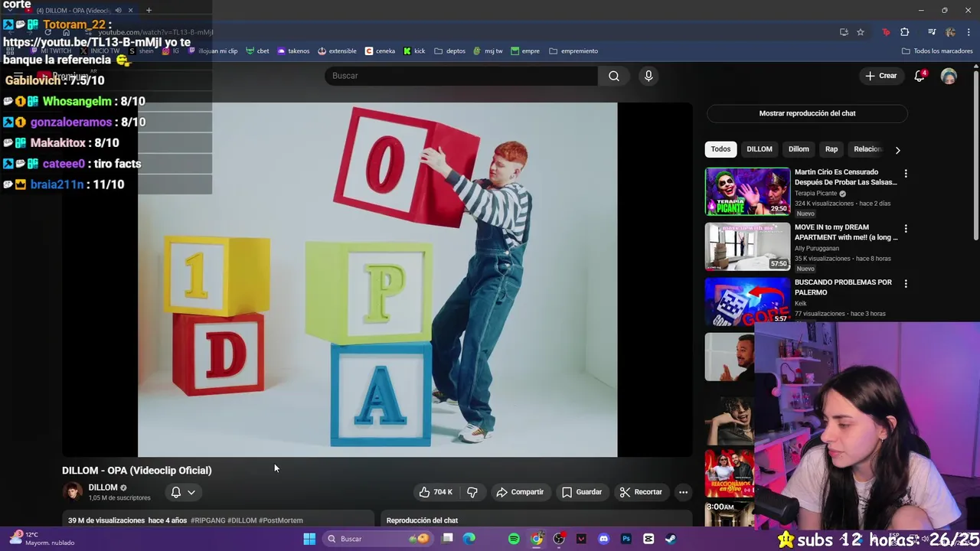Screen dimensions: 980x551
Task: Open Valorant icon in taskbar
Action: (581, 539)
